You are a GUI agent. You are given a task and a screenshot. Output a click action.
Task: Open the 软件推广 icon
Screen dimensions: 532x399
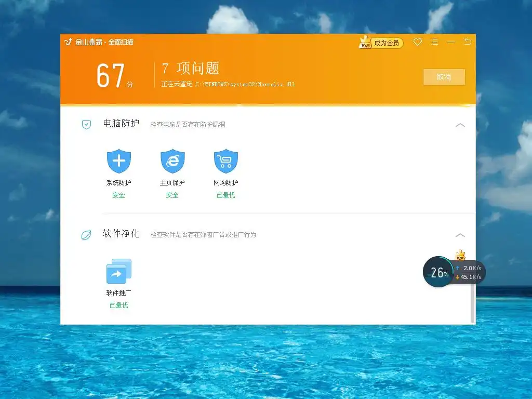click(x=119, y=271)
